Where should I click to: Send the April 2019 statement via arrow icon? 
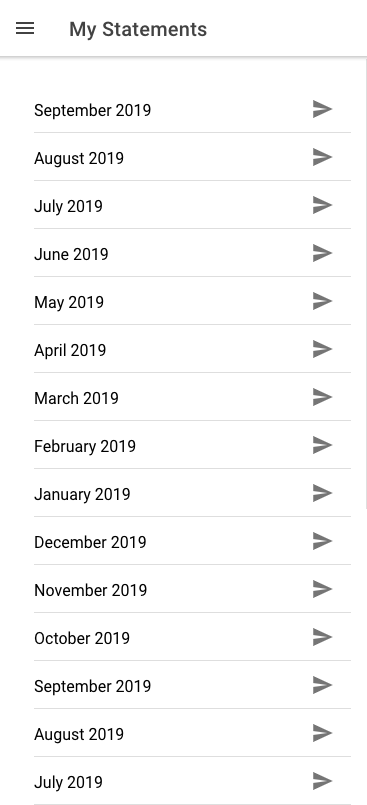[322, 349]
